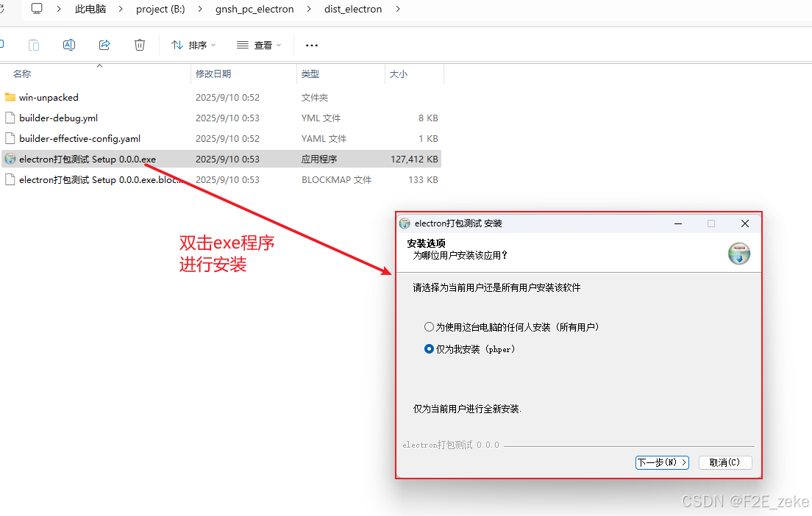Image resolution: width=812 pixels, height=516 pixels.
Task: Expand chevron after dist_electron in breadcrumb
Action: pos(398,9)
